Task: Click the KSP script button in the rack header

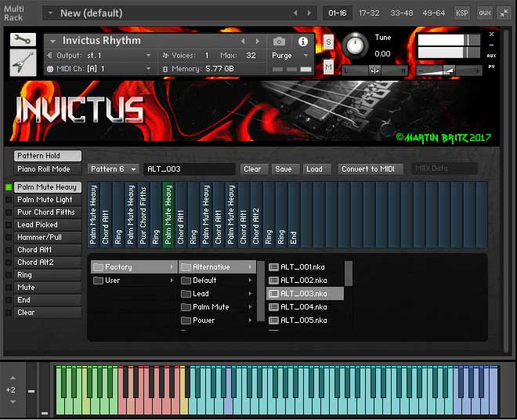Action: (462, 13)
